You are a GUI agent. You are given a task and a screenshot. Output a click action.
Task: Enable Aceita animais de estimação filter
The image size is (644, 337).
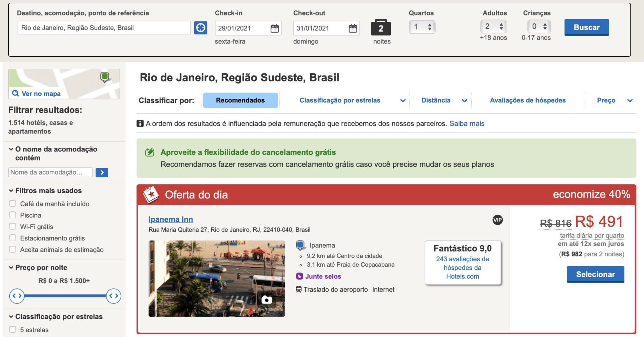pos(12,249)
